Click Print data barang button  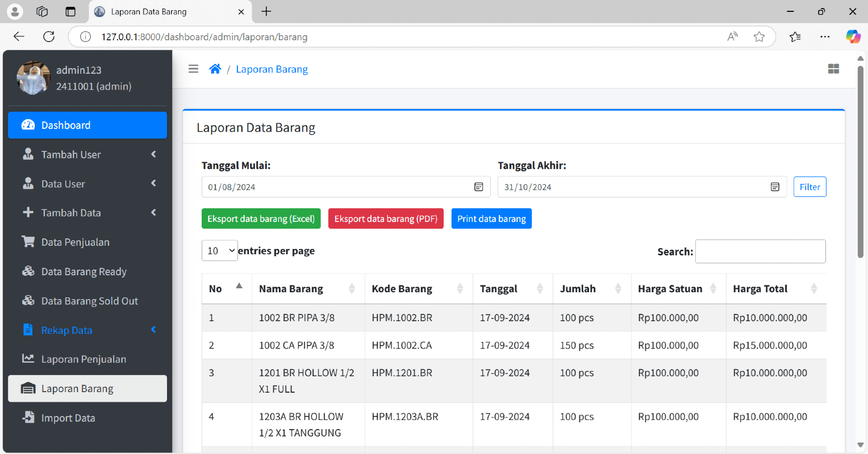pos(491,218)
